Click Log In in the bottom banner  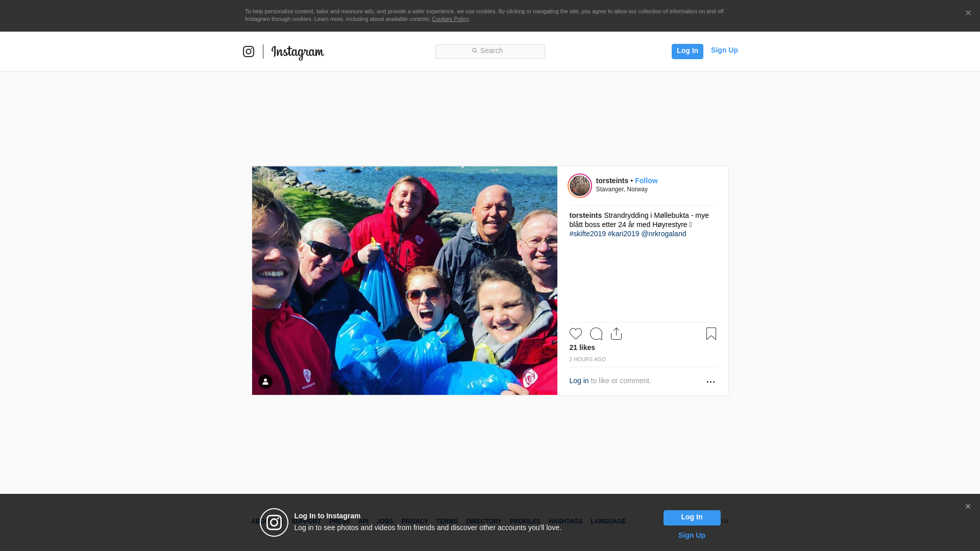(692, 518)
